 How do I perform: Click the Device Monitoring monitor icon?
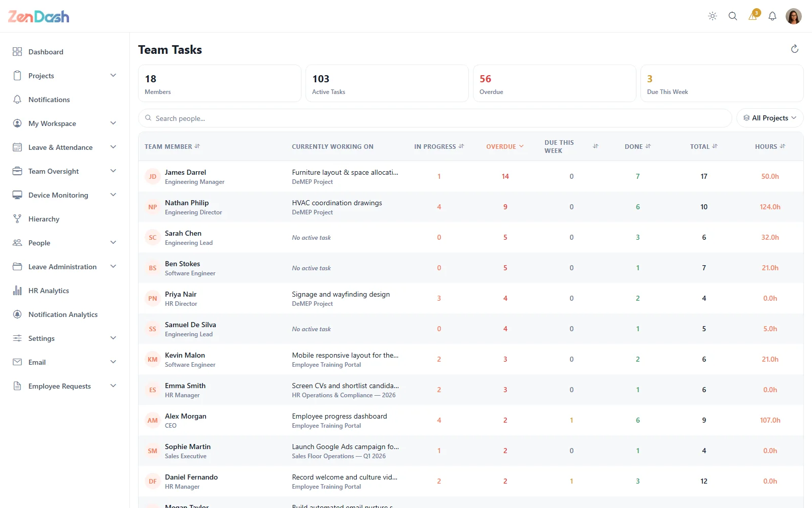17,195
